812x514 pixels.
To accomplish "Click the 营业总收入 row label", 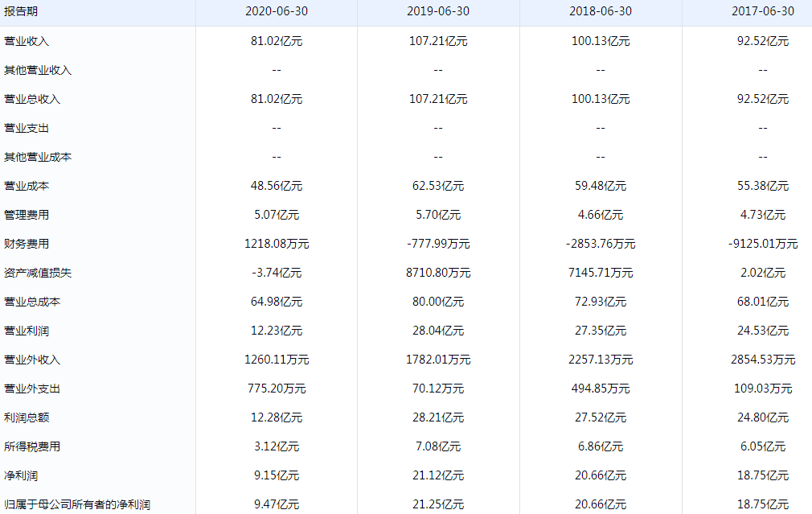I will (32, 99).
